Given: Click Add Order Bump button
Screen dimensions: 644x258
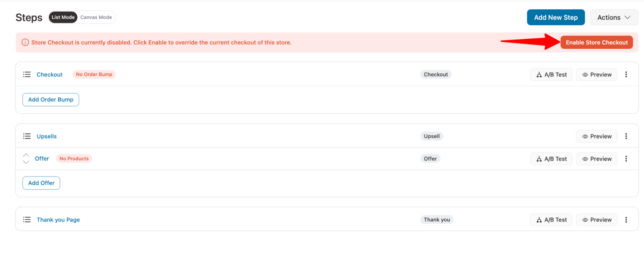Looking at the screenshot, I should 51,100.
